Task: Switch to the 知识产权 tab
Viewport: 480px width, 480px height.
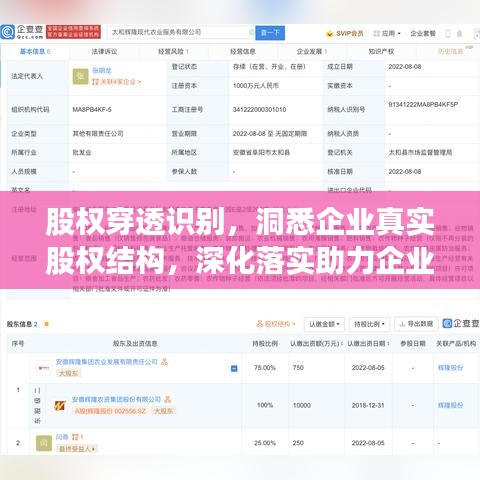Action: [x=381, y=52]
